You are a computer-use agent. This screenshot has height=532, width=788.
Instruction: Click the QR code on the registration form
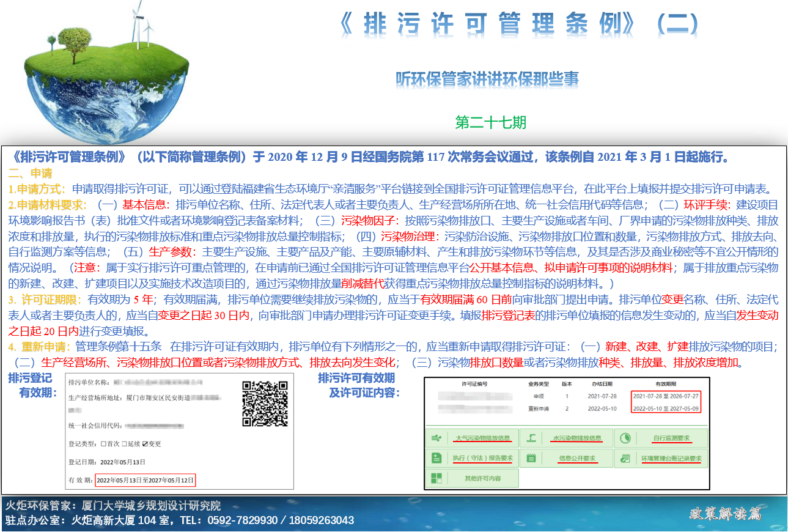click(265, 403)
